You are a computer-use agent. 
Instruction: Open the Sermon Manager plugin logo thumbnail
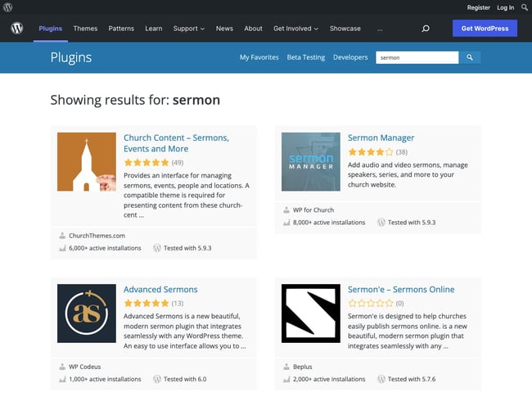(x=311, y=162)
